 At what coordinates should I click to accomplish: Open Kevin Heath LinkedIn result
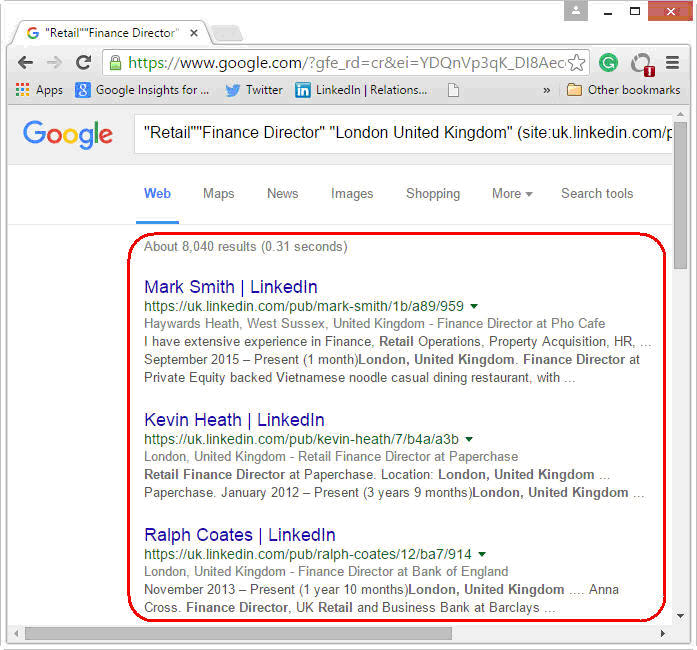point(234,420)
